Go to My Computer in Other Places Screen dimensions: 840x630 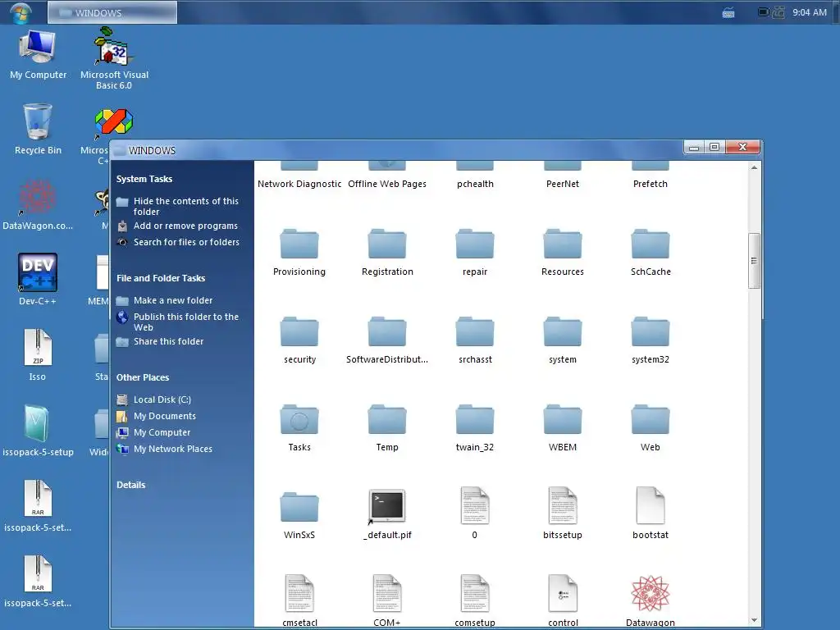click(162, 432)
